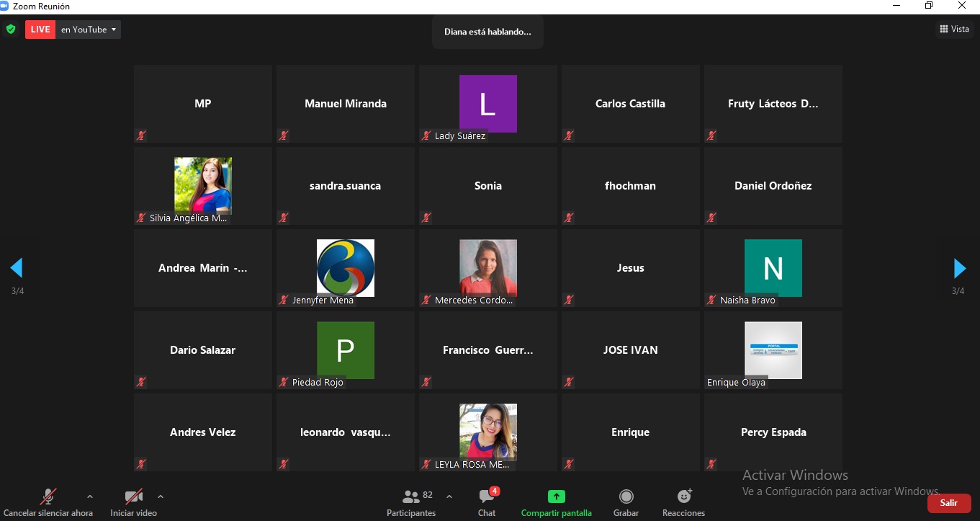
Task: Click the Carlos Castilla participant name
Action: point(631,104)
